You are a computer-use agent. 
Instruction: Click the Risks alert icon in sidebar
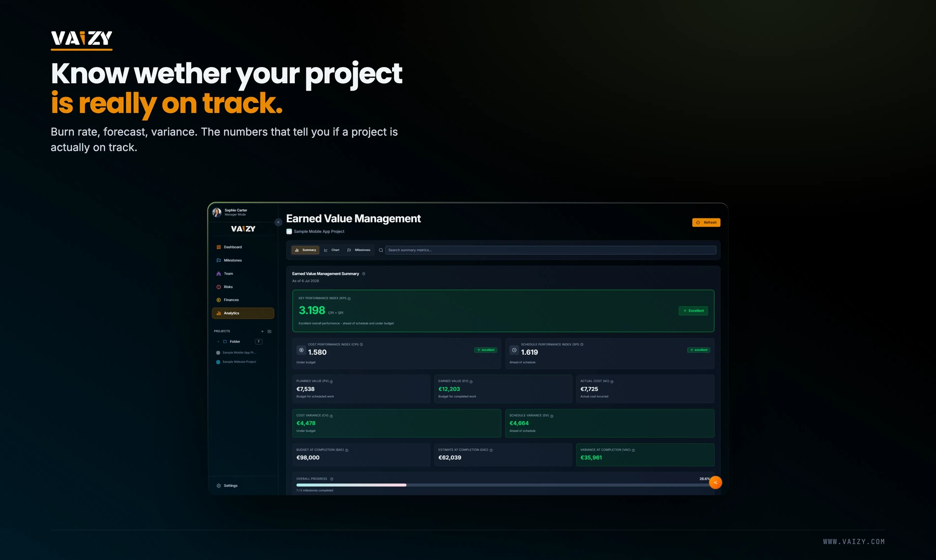[x=218, y=287]
